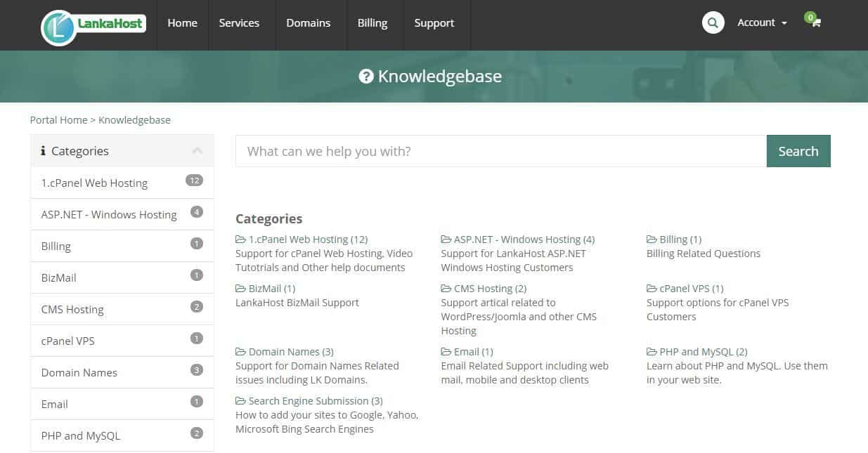Viewport: 868px width, 453px height.
Task: Open the Home menu
Action: coord(182,23)
